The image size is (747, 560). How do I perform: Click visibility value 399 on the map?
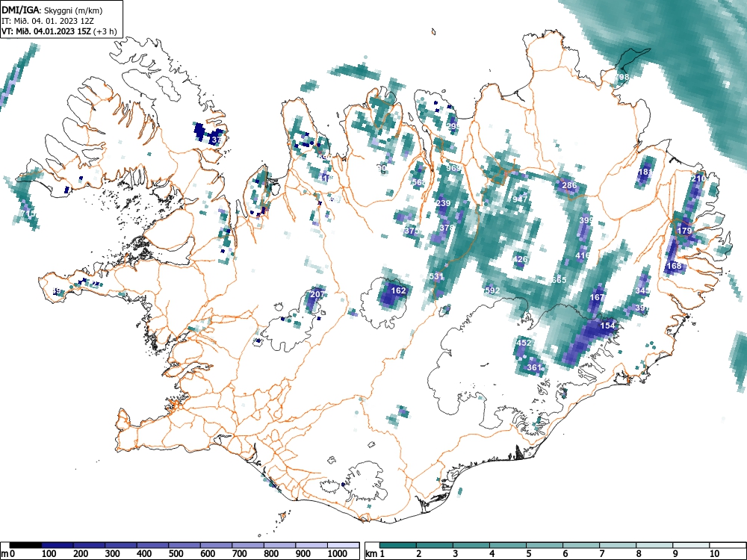pyautogui.click(x=586, y=220)
